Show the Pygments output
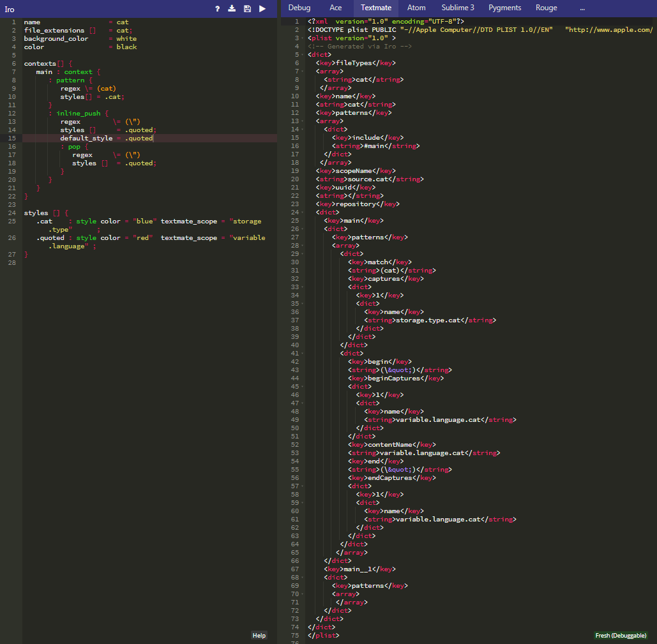Viewport: 657px width, 644px height. pos(504,8)
